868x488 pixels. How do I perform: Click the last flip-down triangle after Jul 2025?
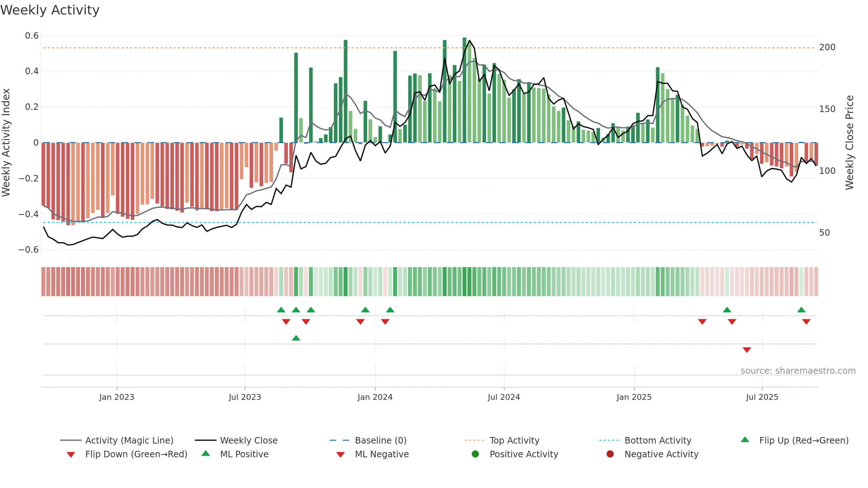pyautogui.click(x=806, y=322)
